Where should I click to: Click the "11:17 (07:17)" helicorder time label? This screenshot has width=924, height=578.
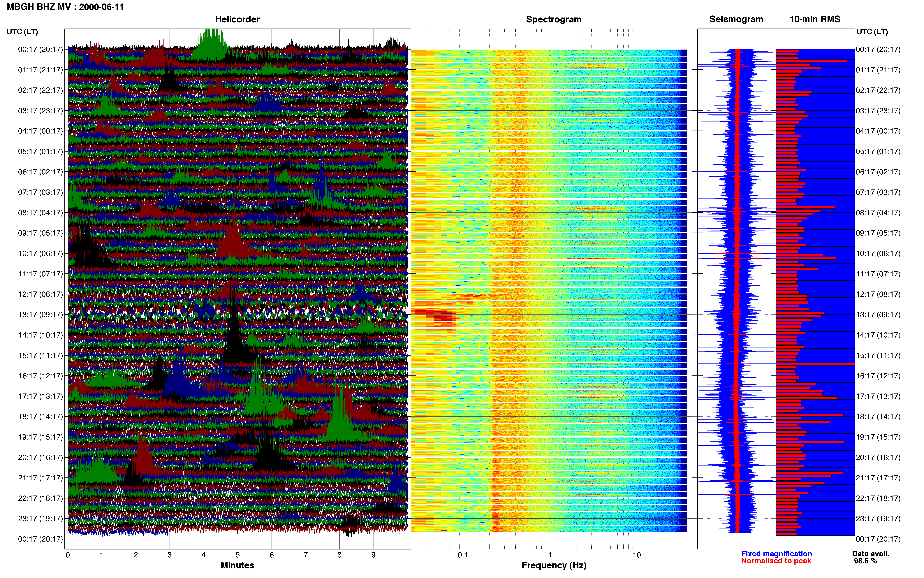tap(41, 274)
